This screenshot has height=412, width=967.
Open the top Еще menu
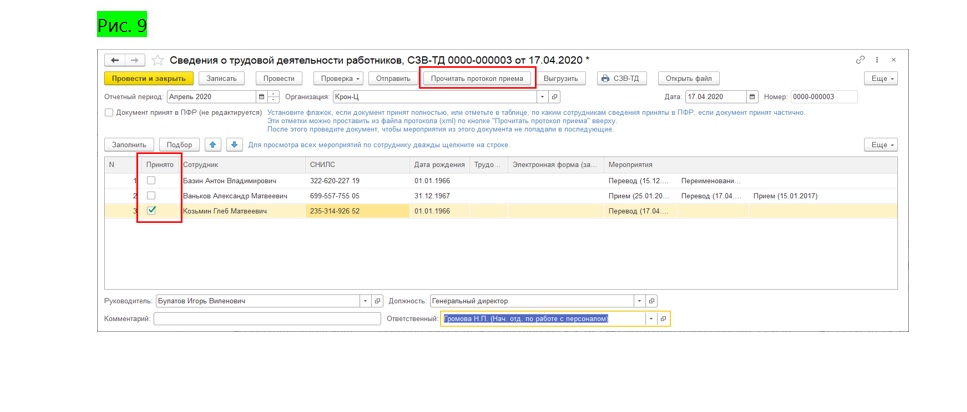click(880, 78)
